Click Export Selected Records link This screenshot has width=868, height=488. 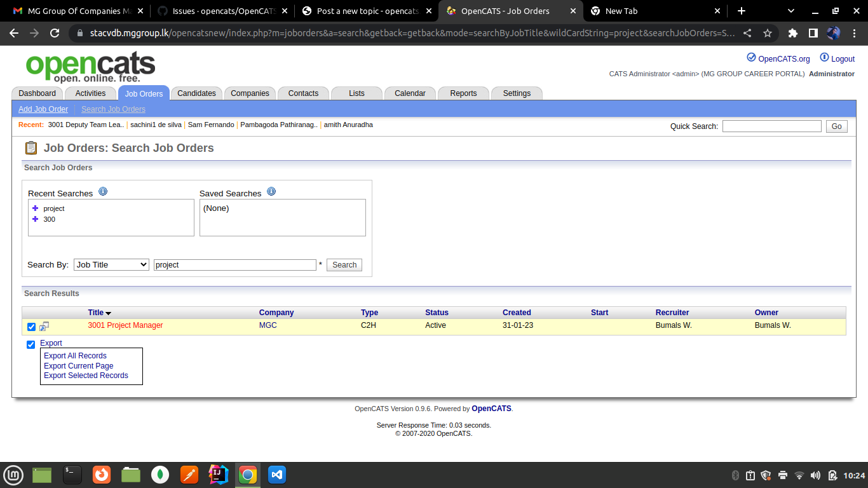point(86,376)
